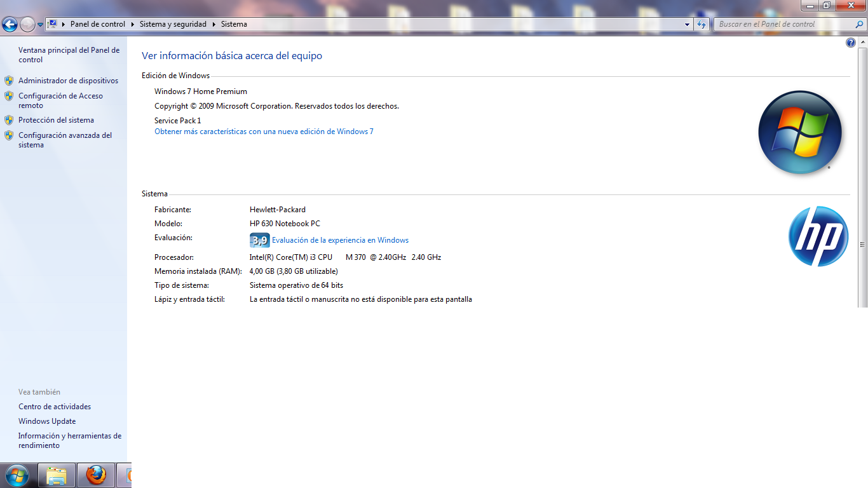Open Configuración de Acceso remoto link
Viewport: 868px width, 488px height.
tap(60, 100)
